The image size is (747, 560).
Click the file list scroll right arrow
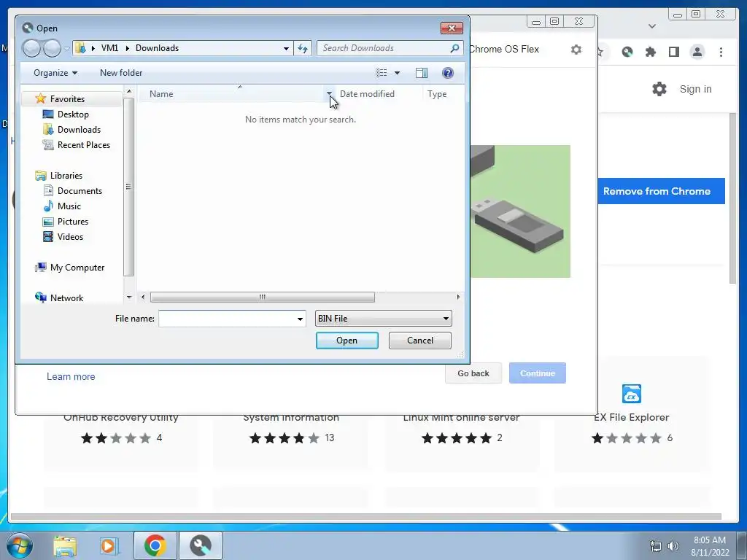point(458,297)
